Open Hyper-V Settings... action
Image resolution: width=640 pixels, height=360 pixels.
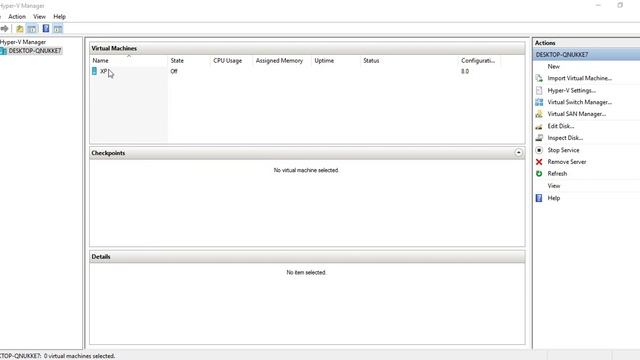(x=571, y=91)
